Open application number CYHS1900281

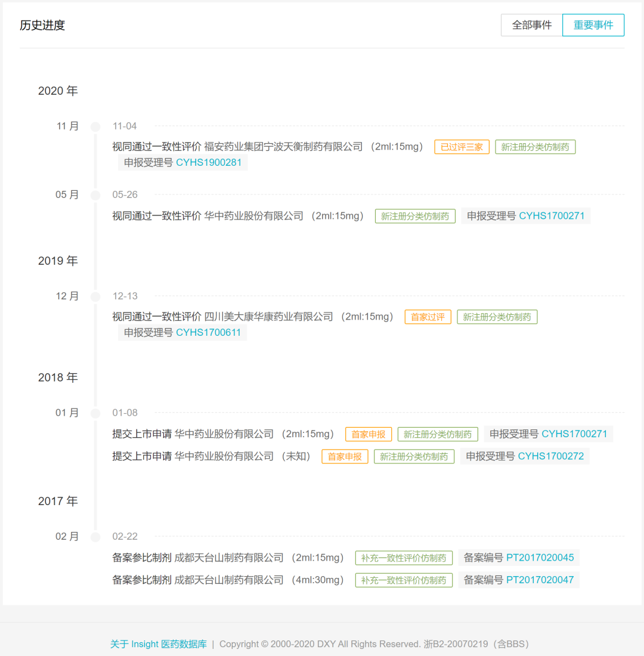click(208, 163)
